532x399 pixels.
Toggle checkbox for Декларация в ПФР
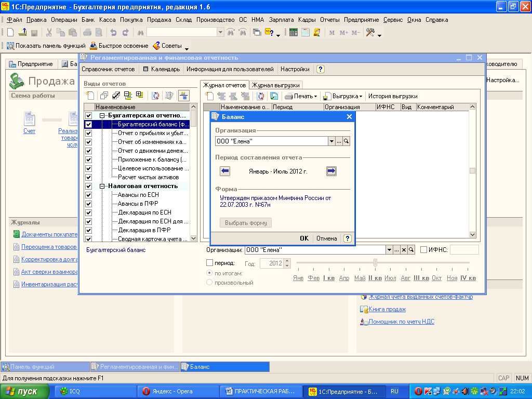[88, 230]
